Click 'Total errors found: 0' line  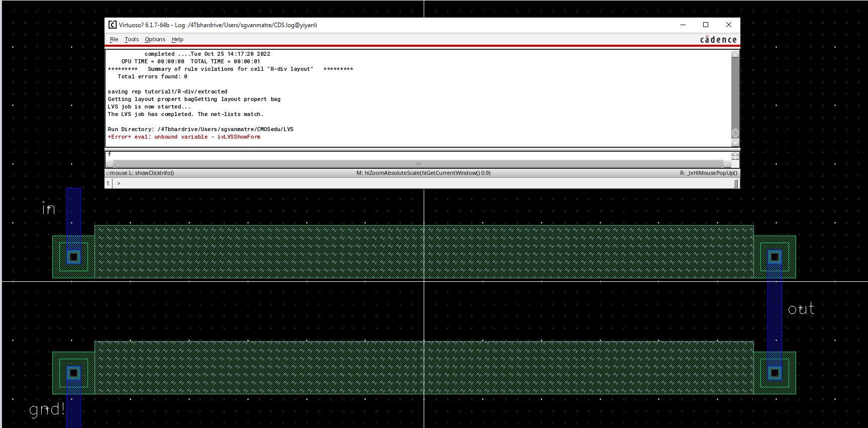tap(152, 76)
